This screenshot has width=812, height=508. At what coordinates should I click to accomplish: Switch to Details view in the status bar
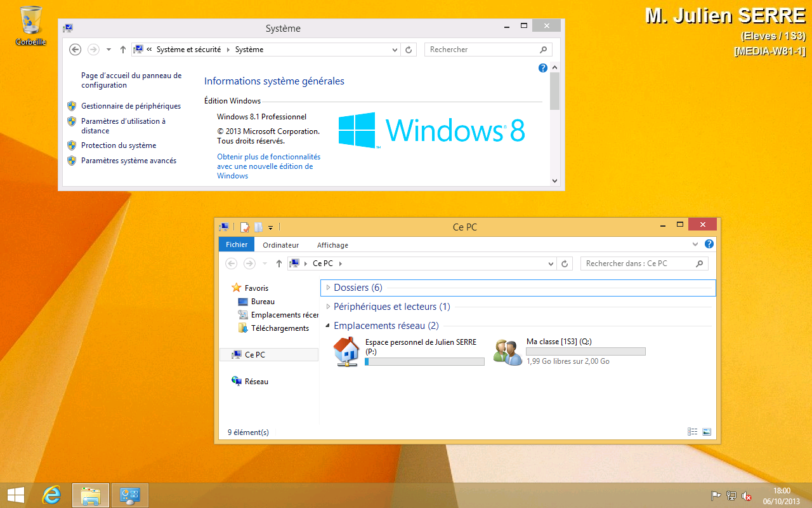click(x=692, y=432)
